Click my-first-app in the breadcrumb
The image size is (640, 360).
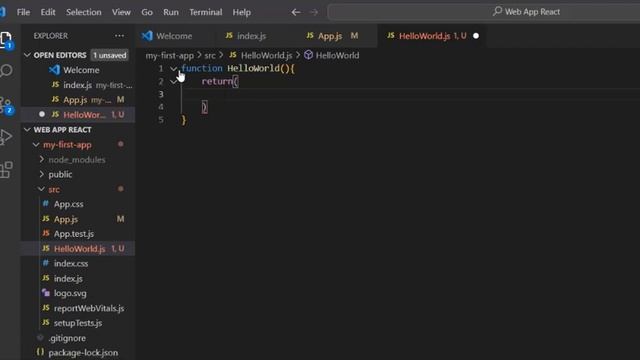(x=169, y=55)
